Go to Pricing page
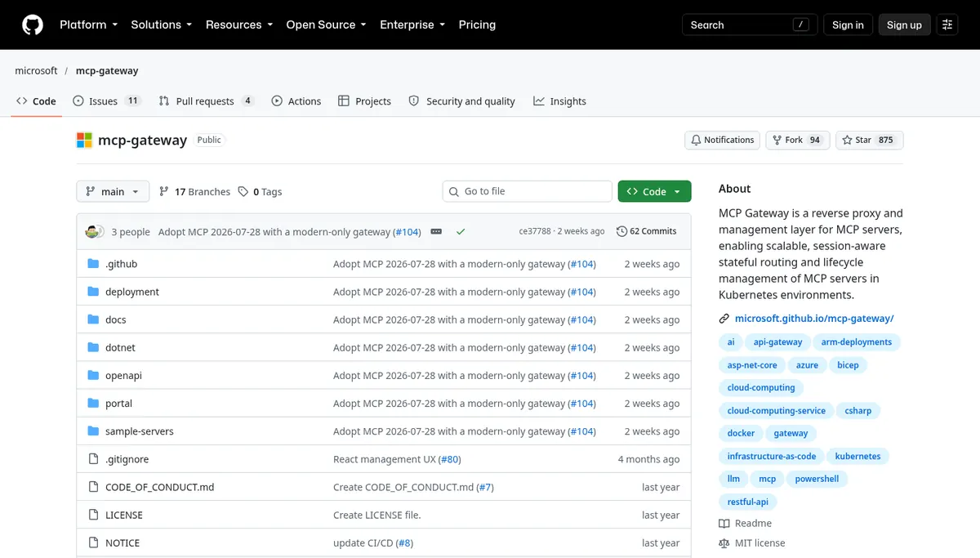This screenshot has height=558, width=980. (477, 25)
